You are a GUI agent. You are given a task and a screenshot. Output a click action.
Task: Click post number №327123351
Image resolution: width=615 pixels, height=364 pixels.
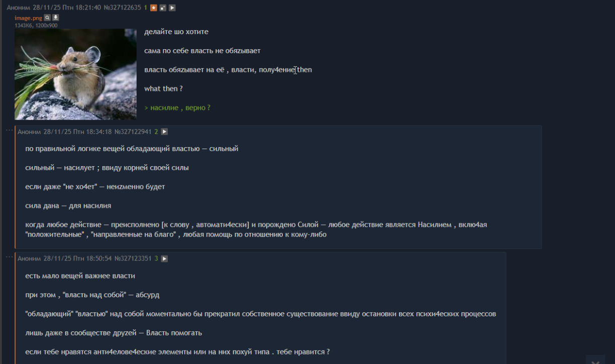(133, 259)
